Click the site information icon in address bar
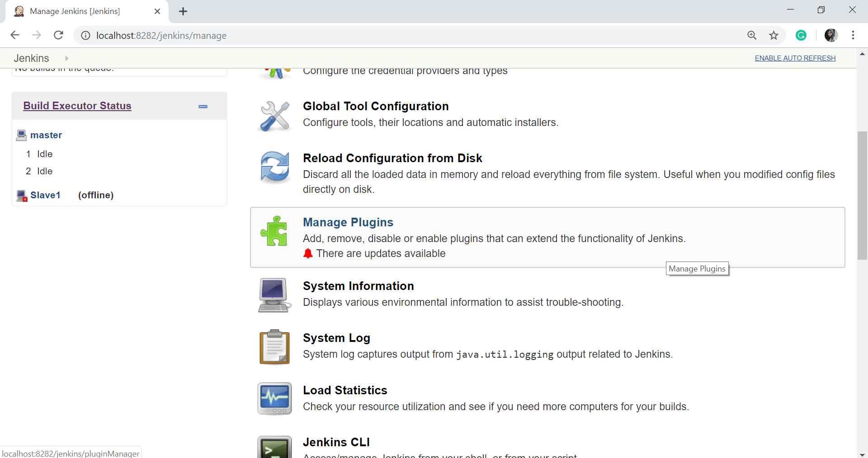This screenshot has width=868, height=458. (85, 35)
